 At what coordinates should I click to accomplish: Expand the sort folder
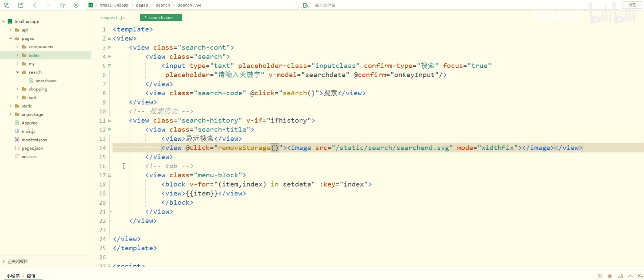coord(18,97)
